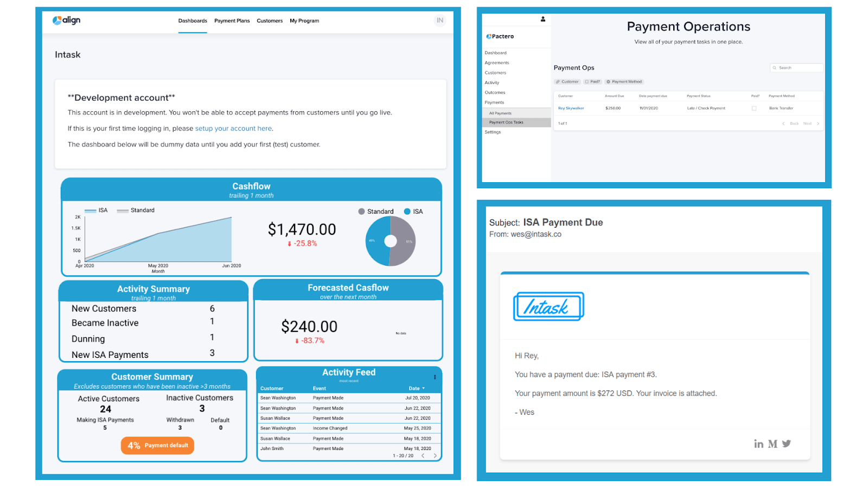Toggle the Standard series in the pie legend
Image resolution: width=868 pixels, height=488 pixels.
(x=376, y=211)
